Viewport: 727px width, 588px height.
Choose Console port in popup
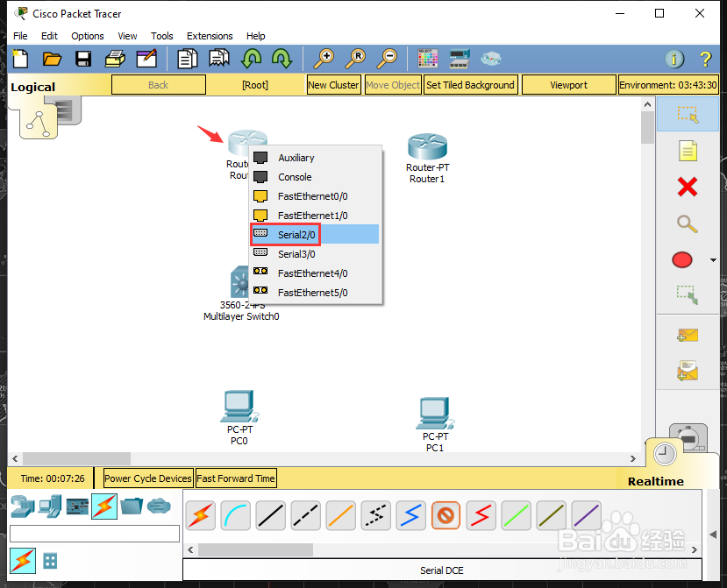tap(316, 177)
